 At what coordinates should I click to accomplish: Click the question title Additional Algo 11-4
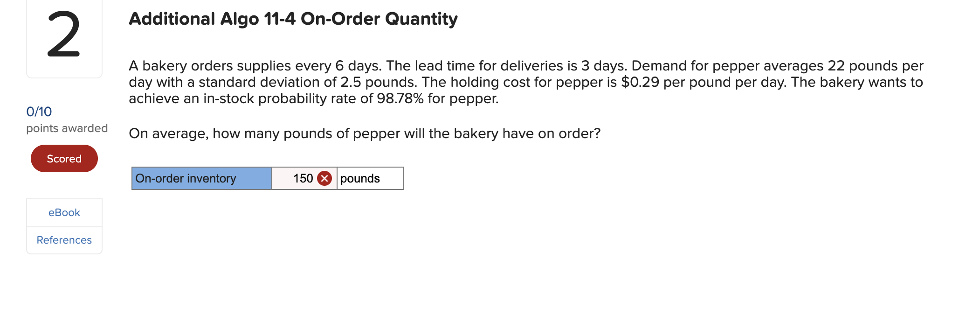click(293, 19)
